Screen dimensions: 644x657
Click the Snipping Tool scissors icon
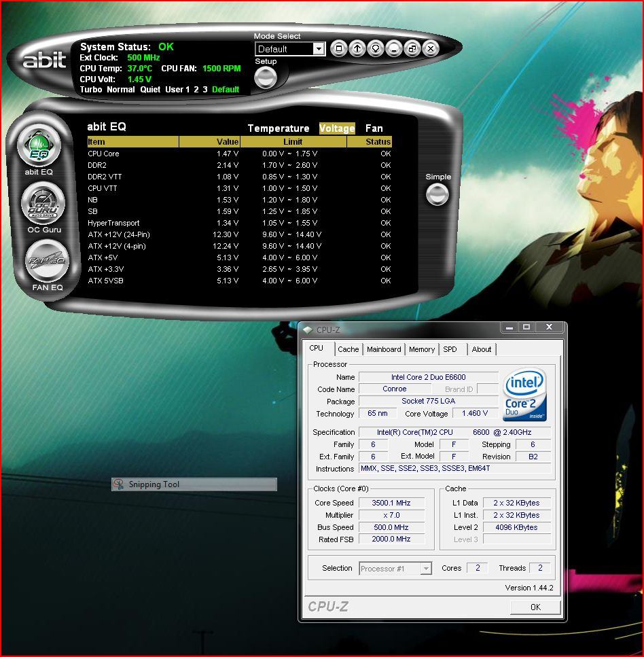click(x=119, y=484)
